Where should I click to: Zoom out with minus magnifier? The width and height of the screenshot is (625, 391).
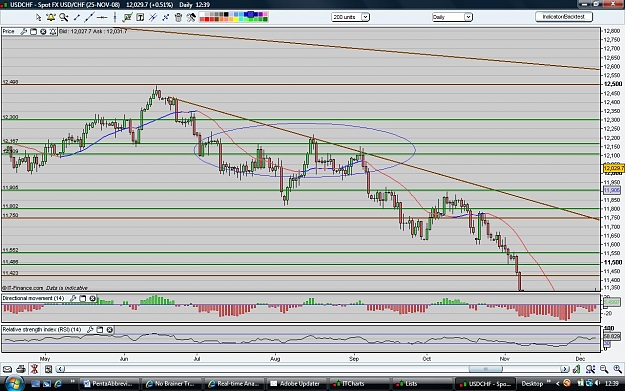click(604, 369)
